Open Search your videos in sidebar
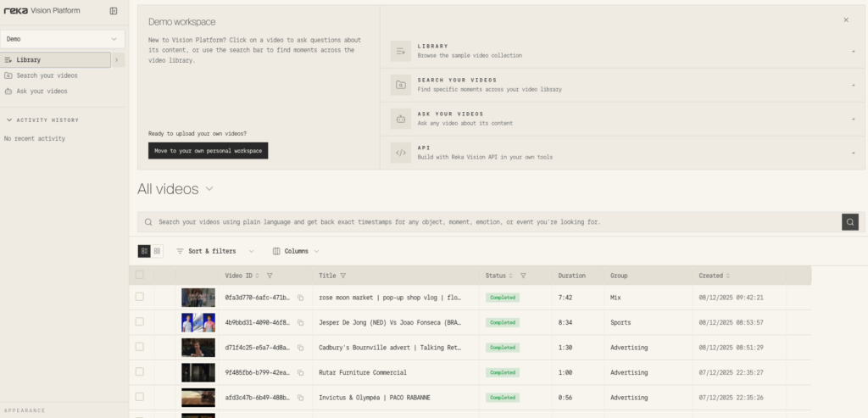868x418 pixels. [x=47, y=75]
